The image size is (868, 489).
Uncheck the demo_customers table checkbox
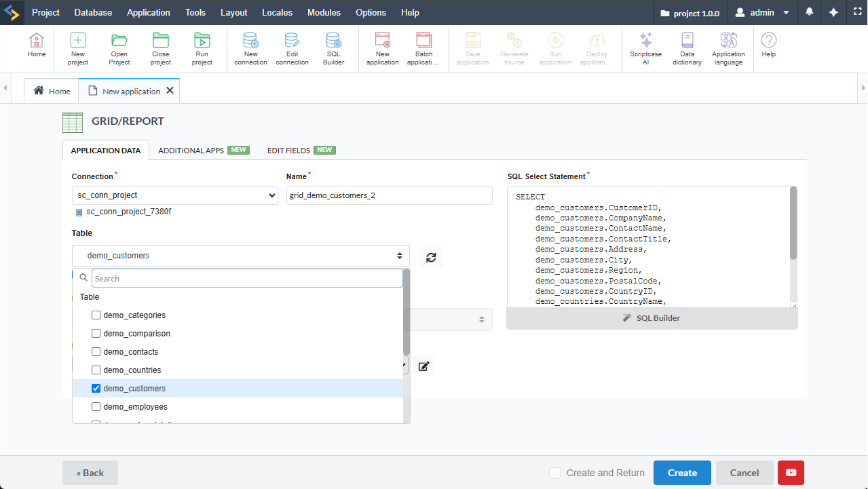pos(96,389)
